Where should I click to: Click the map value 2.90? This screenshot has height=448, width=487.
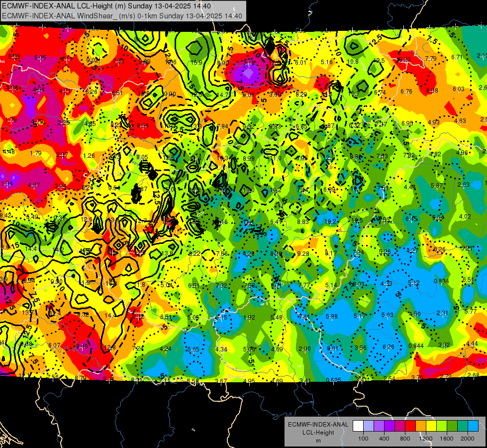pos(304,349)
